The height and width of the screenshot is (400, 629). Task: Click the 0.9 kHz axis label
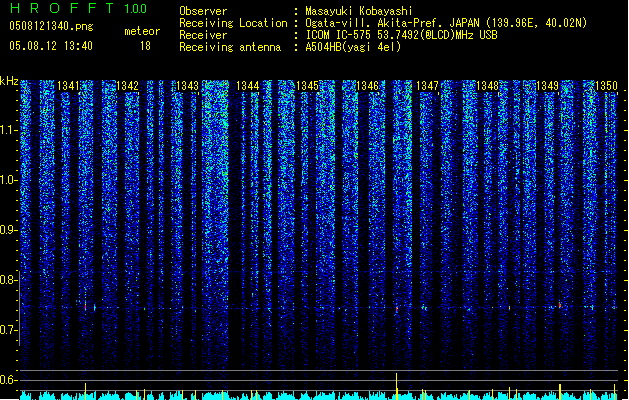(x=9, y=230)
